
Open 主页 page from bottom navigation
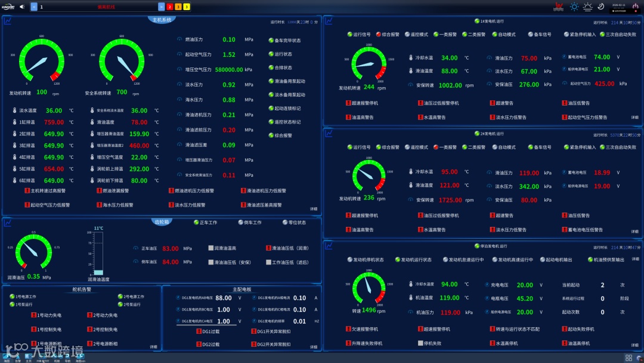tap(29, 358)
